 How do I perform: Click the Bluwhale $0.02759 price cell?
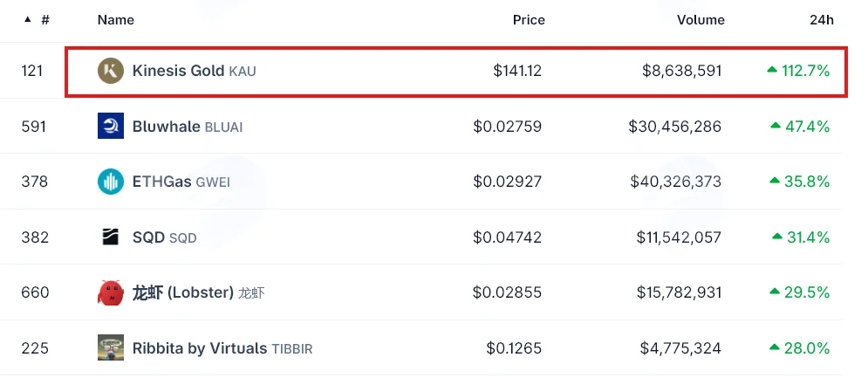coord(507,127)
